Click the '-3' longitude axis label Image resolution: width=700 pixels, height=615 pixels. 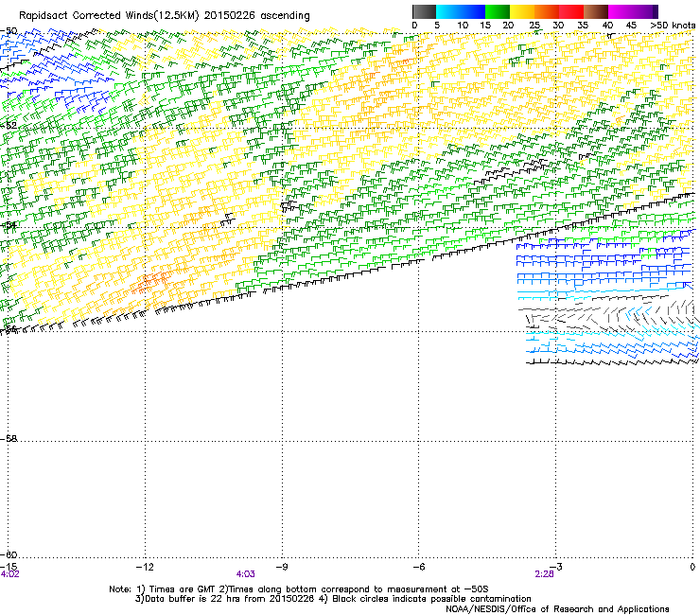click(556, 567)
